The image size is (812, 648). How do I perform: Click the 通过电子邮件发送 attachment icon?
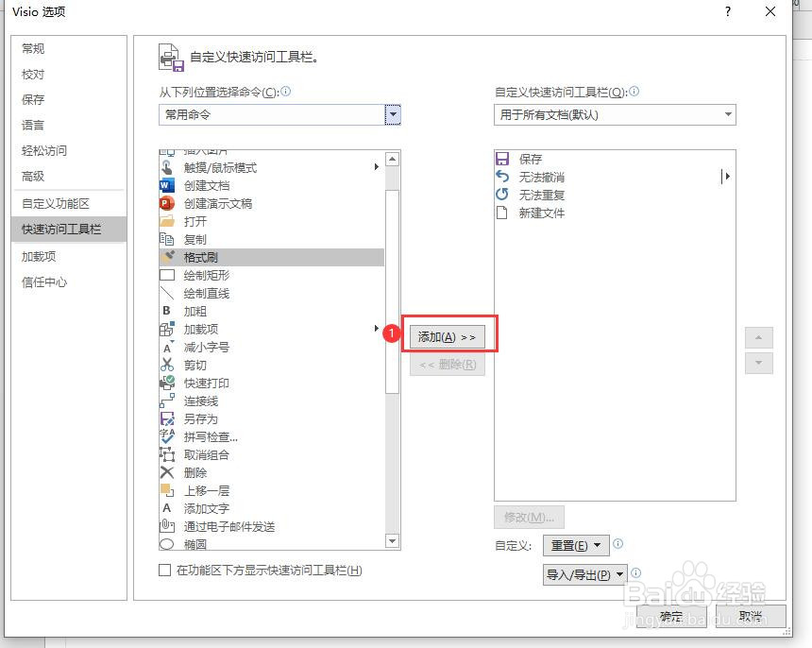point(167,526)
